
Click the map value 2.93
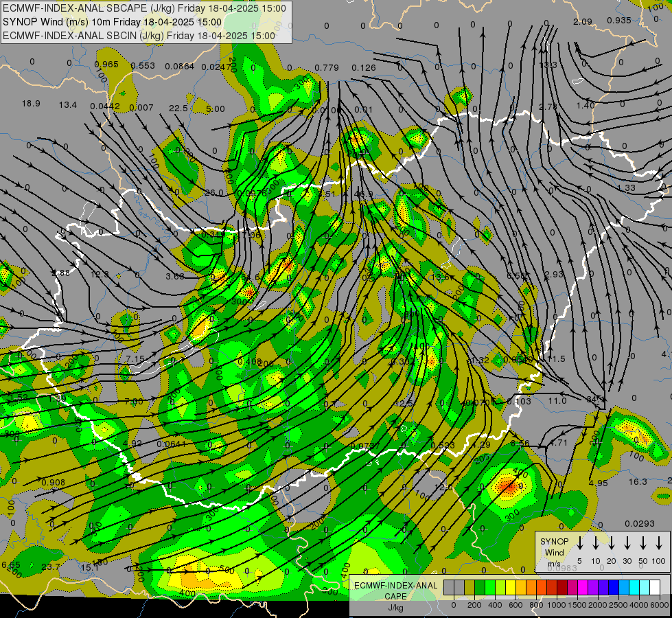coord(554,275)
